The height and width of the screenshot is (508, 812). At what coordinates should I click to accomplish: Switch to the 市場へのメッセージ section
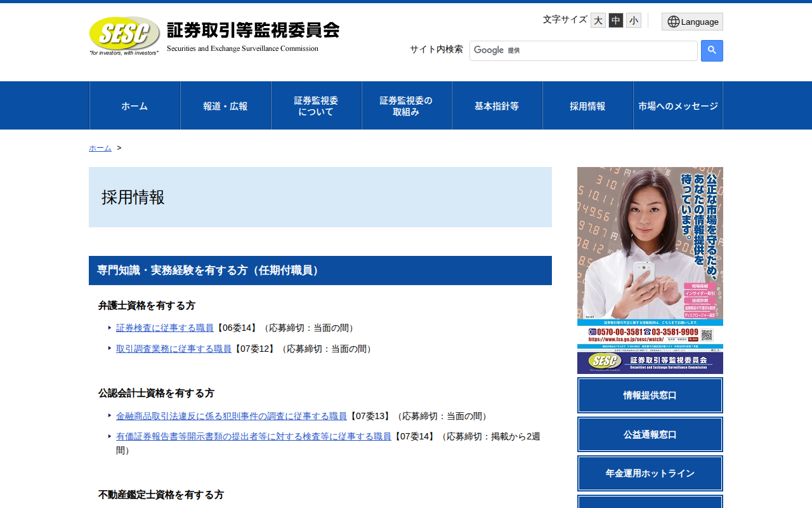tap(678, 105)
